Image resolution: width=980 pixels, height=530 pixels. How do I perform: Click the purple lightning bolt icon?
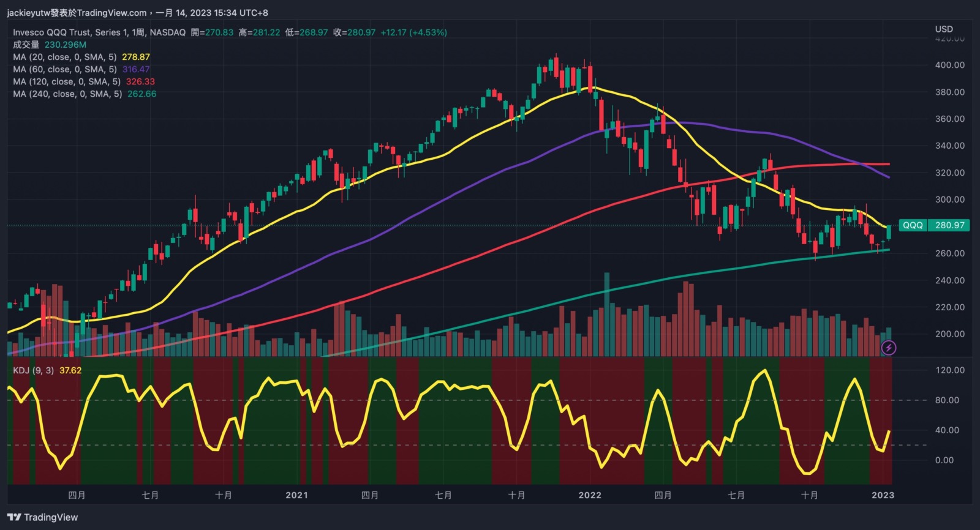point(888,348)
